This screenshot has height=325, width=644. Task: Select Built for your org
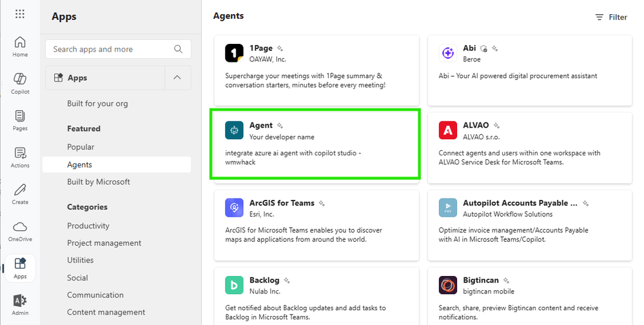pyautogui.click(x=97, y=104)
